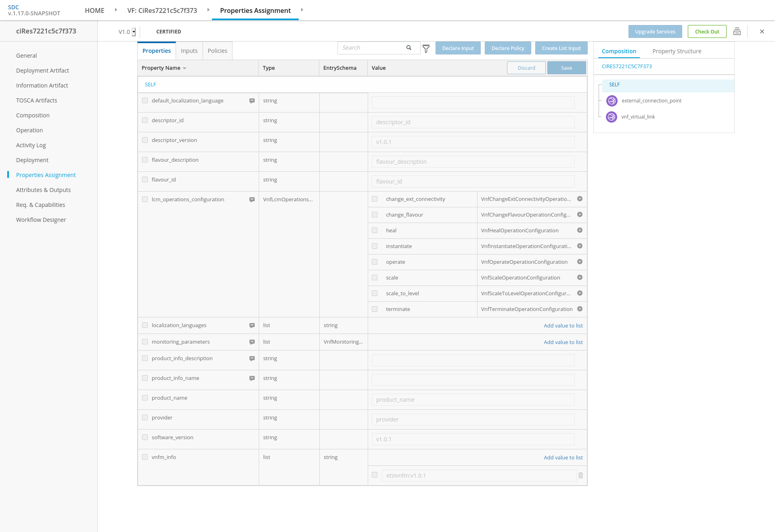
Task: Add value to monitoring_parameters list
Action: [563, 342]
